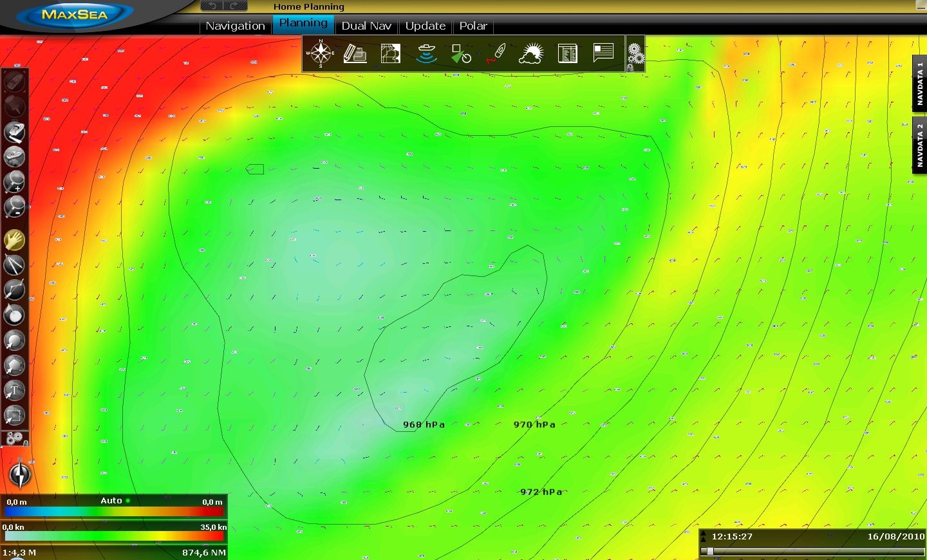Click the dimmed first sidebar tool

[x=14, y=82]
